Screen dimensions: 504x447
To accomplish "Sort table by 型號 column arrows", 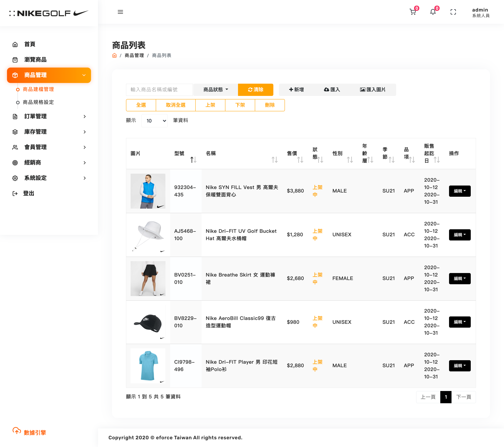I will coord(193,160).
